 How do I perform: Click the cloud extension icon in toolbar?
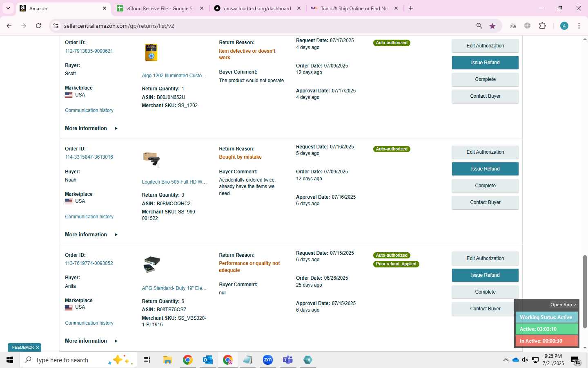click(x=513, y=26)
